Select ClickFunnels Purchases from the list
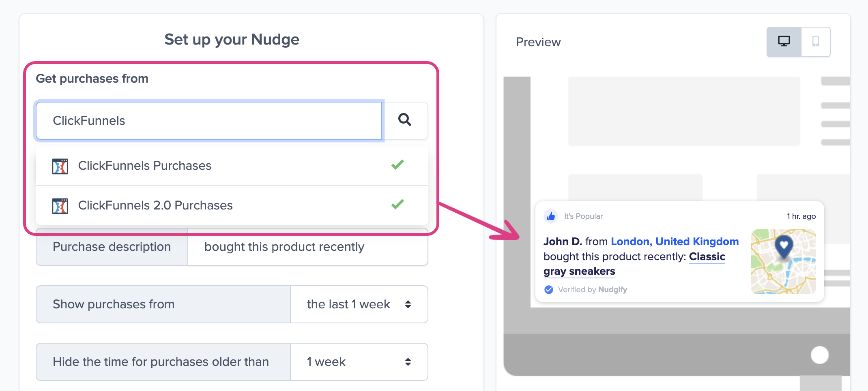The width and height of the screenshot is (868, 391). (x=145, y=166)
